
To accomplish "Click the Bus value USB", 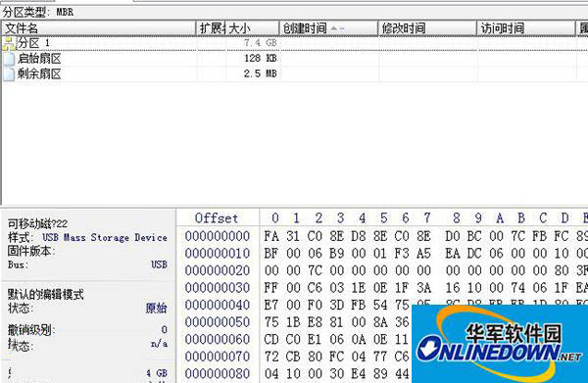I will click(159, 264).
